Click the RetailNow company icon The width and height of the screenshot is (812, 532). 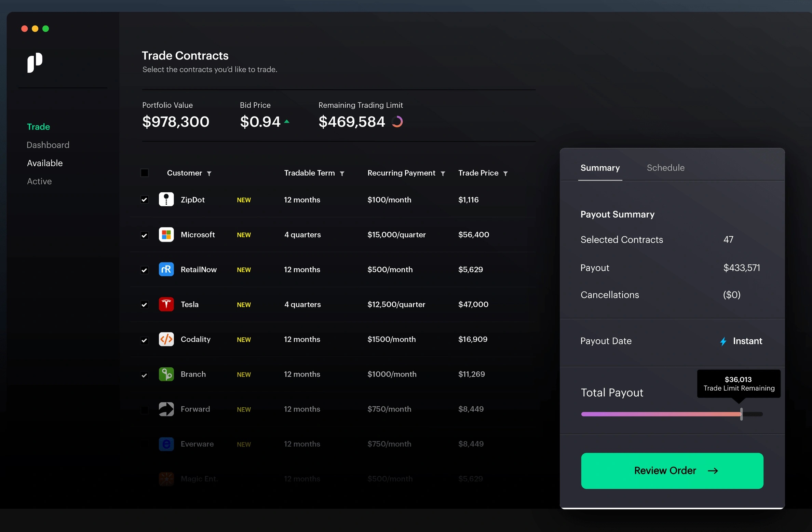pyautogui.click(x=166, y=270)
